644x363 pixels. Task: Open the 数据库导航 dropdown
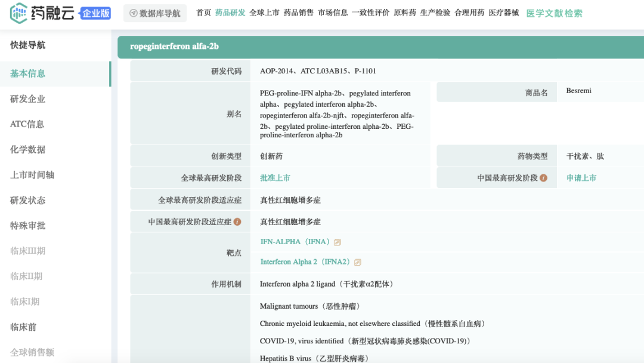[155, 13]
